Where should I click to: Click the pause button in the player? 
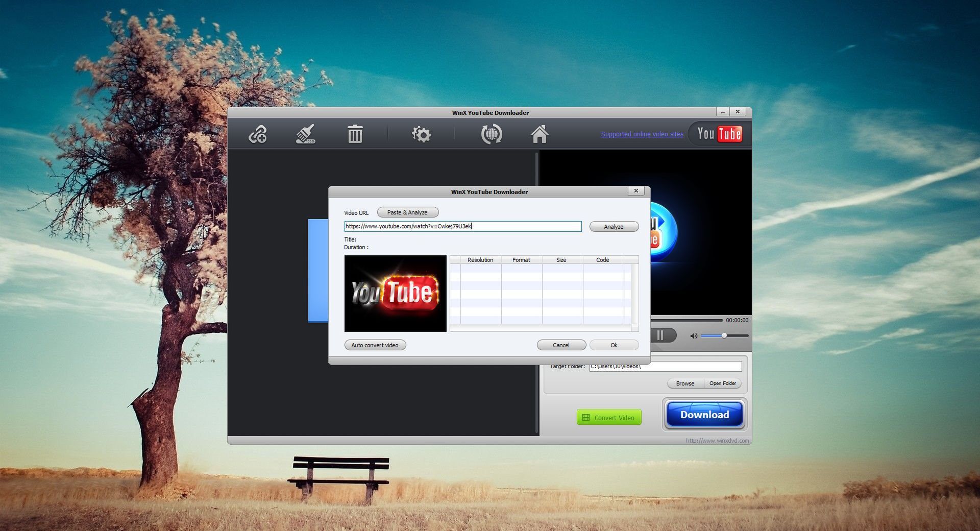[x=660, y=335]
